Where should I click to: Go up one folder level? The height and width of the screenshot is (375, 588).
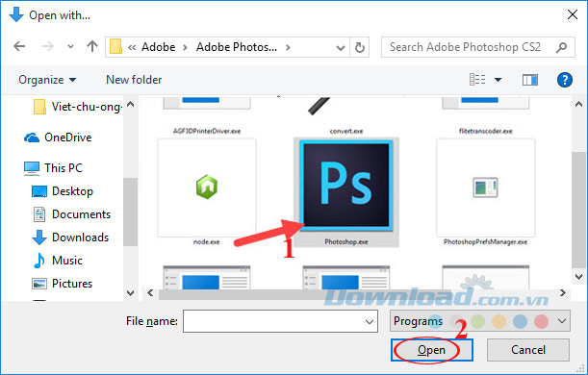92,46
